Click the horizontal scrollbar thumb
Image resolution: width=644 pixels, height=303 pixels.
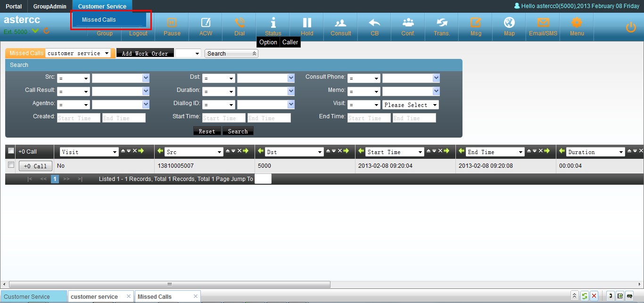170,285
